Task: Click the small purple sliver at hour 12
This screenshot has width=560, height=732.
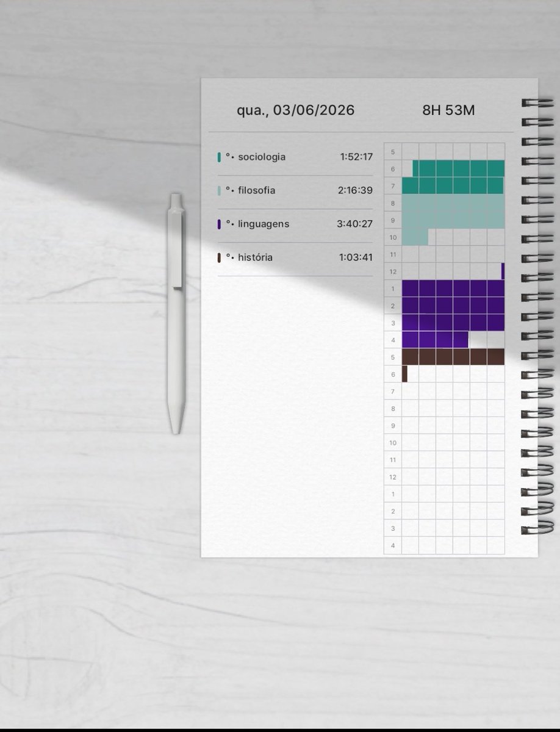Action: point(503,271)
